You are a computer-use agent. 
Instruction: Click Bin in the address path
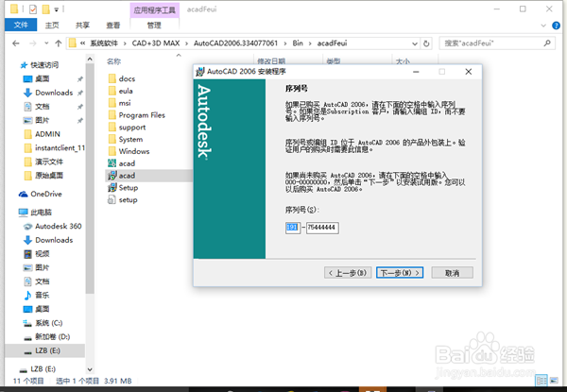tap(298, 43)
